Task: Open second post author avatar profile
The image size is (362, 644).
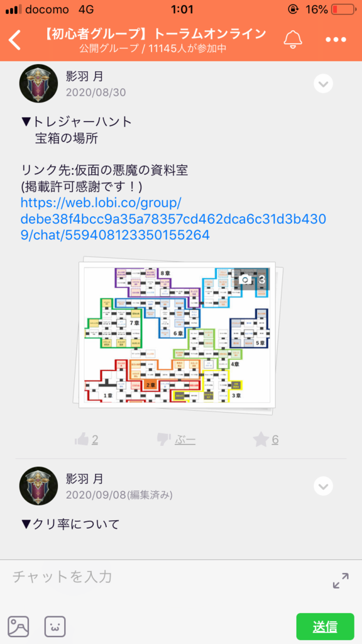Action: click(38, 486)
